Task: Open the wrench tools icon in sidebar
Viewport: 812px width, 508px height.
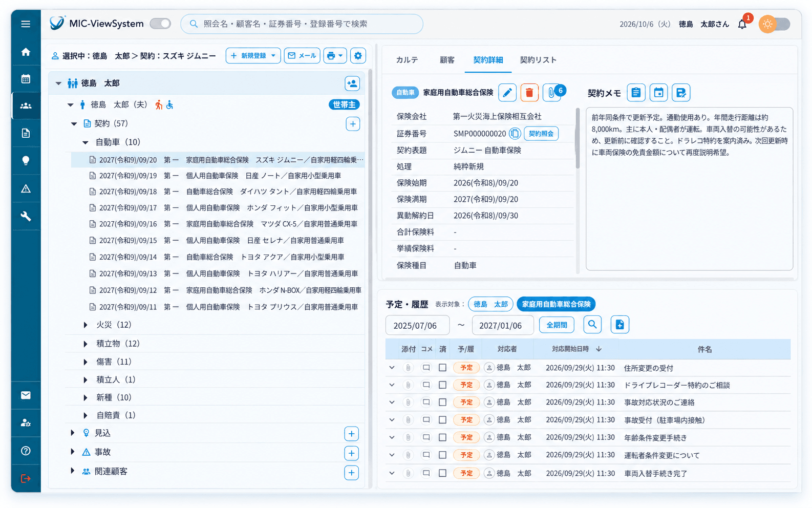Action: pos(26,216)
